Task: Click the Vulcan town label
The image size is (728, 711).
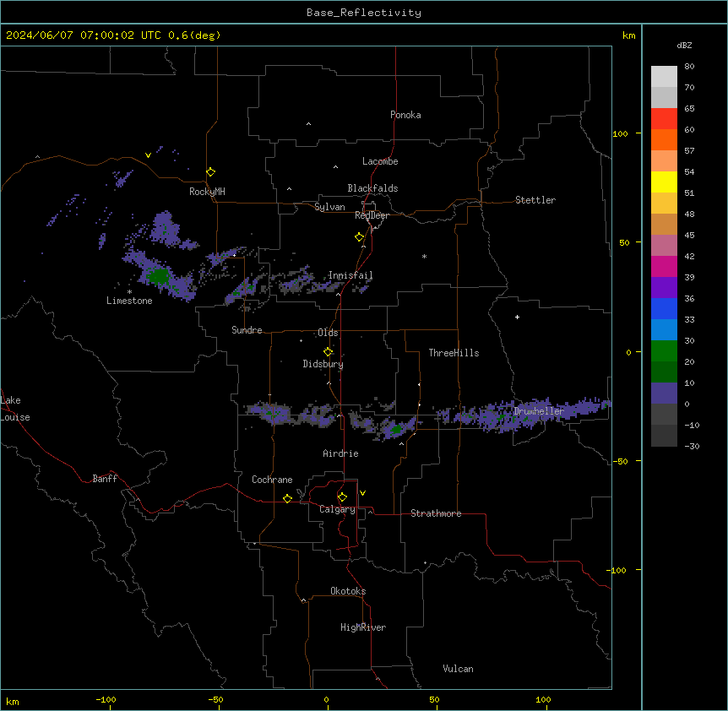Action: coord(458,669)
